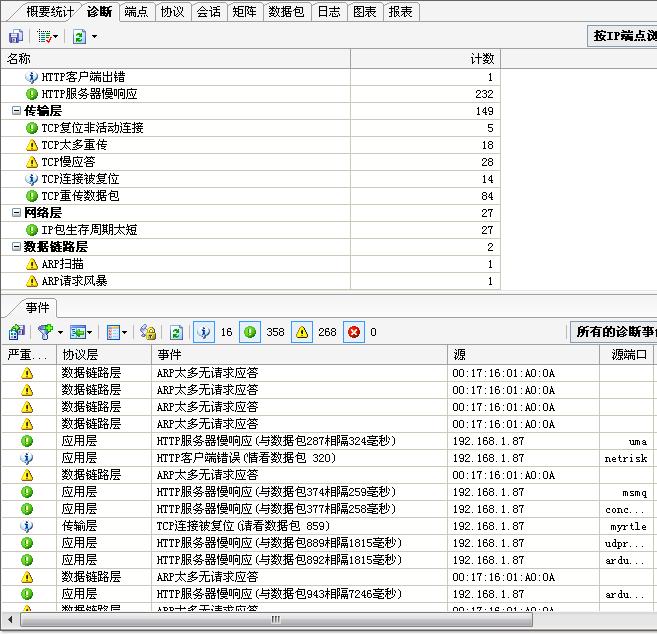Select the 事件 tab
657x634 pixels.
tap(37, 308)
